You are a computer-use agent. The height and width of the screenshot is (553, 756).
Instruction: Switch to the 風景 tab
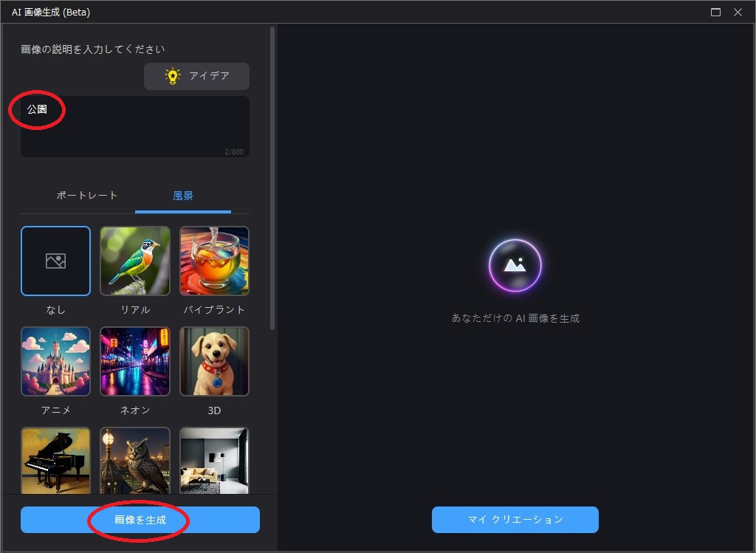[183, 196]
